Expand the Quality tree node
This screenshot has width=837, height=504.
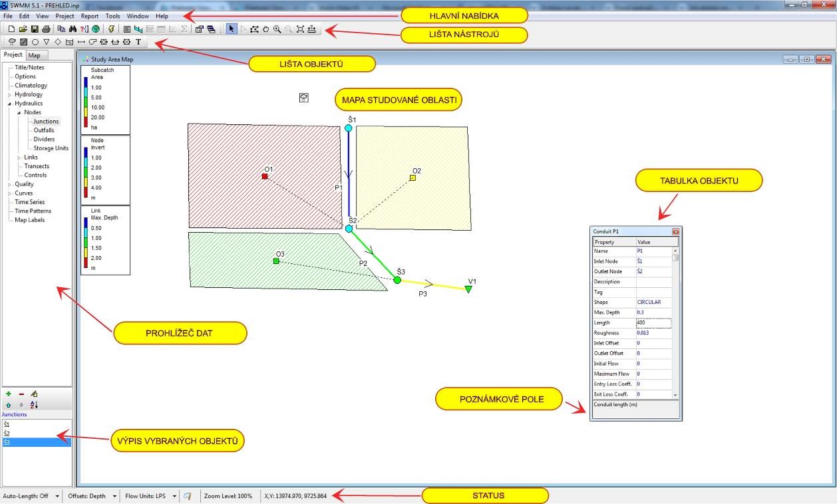pyautogui.click(x=9, y=184)
